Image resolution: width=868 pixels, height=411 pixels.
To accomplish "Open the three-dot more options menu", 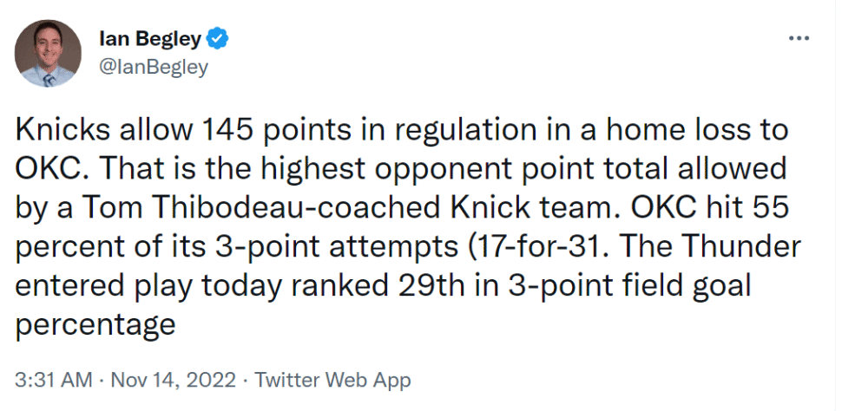I will coord(799,39).
